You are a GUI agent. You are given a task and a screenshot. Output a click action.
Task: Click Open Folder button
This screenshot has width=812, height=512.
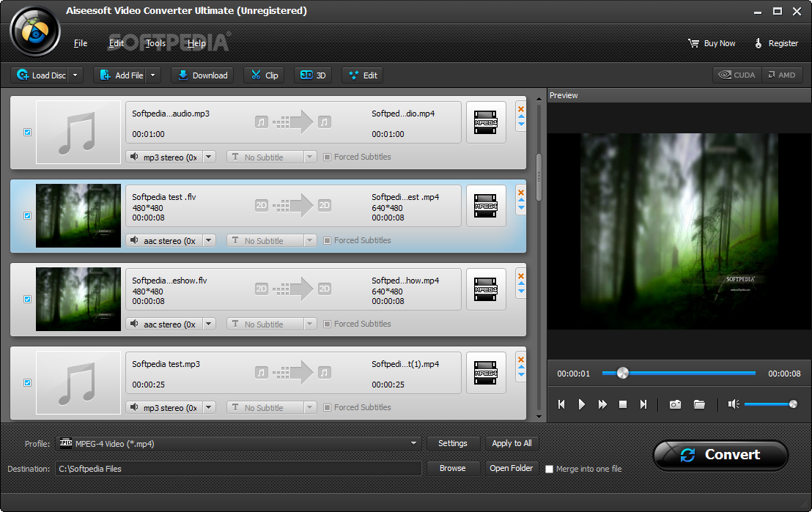[x=512, y=469]
